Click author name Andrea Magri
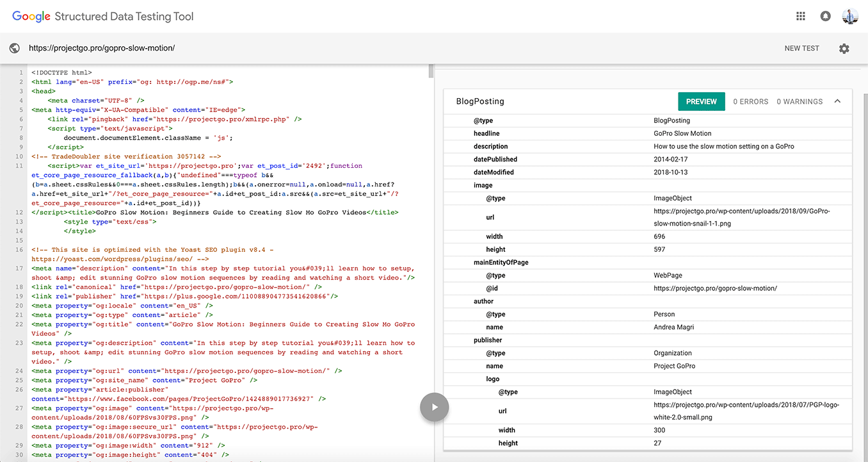The width and height of the screenshot is (868, 462). pos(674,327)
